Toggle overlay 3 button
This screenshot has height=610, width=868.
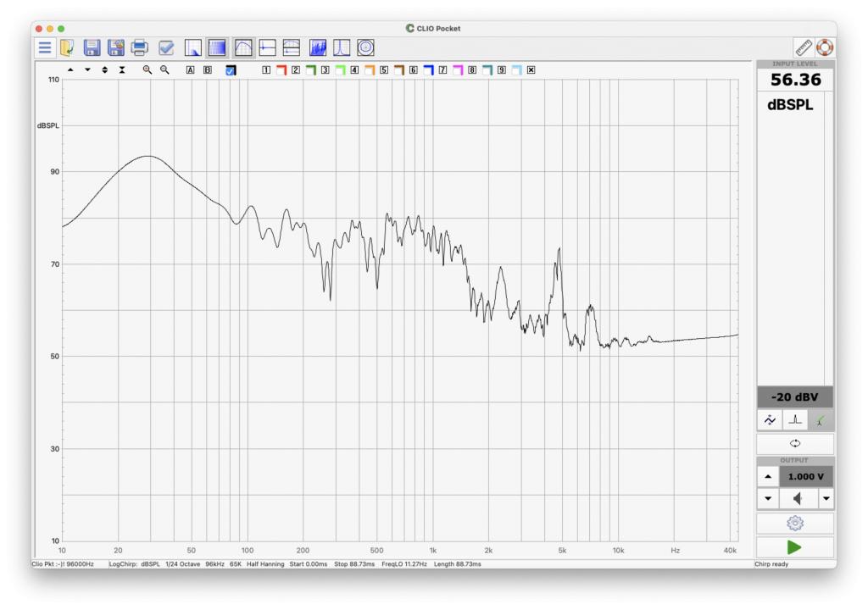(325, 69)
